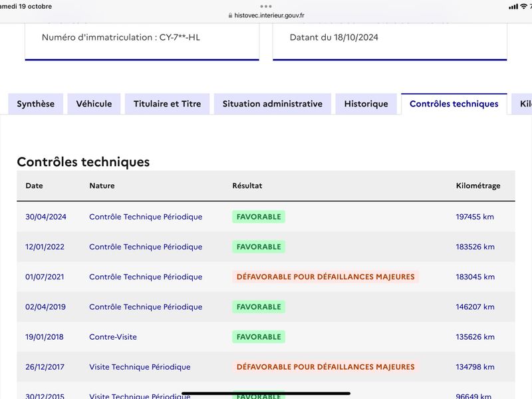Image resolution: width=532 pixels, height=399 pixels.
Task: Click Contrôle Technique Périodique for 02/04/2019
Action: [146, 307]
